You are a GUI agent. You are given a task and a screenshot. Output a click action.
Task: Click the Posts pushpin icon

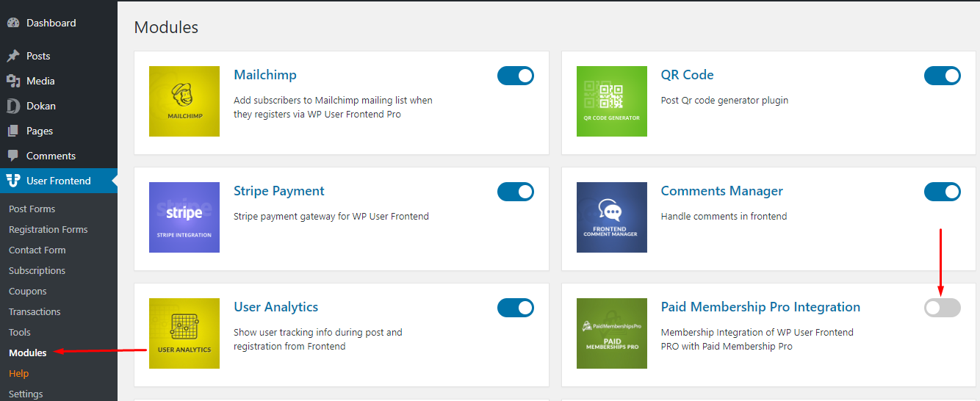tap(13, 56)
